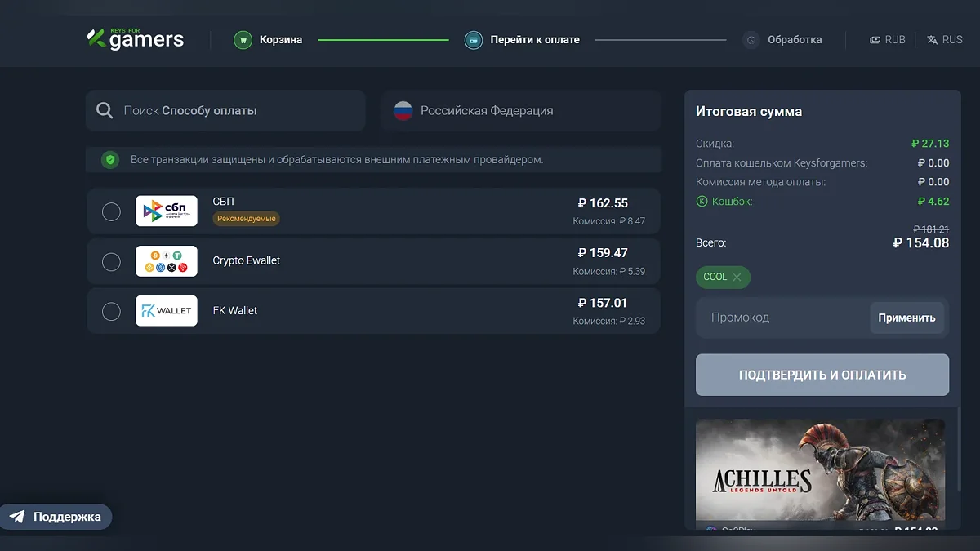Click the Achilles Legends Untold game thumbnail

(x=820, y=470)
